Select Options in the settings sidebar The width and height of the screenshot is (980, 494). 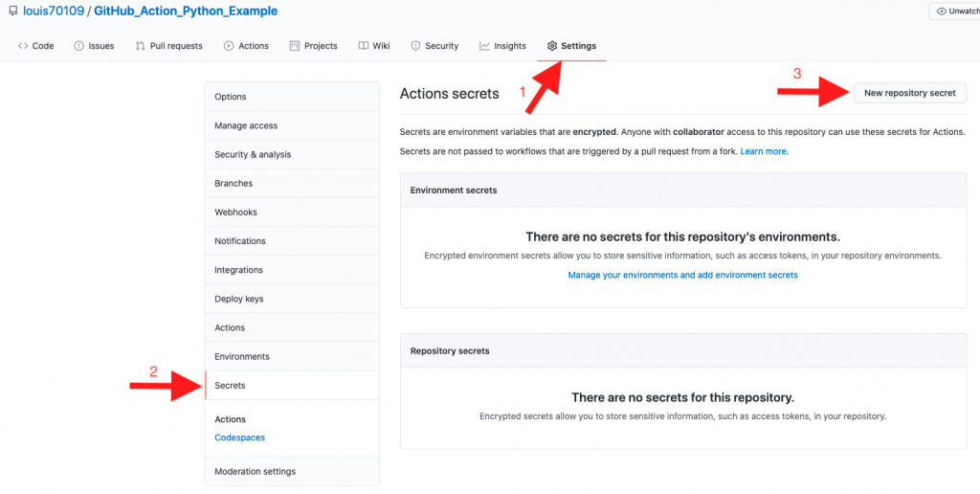(x=292, y=97)
